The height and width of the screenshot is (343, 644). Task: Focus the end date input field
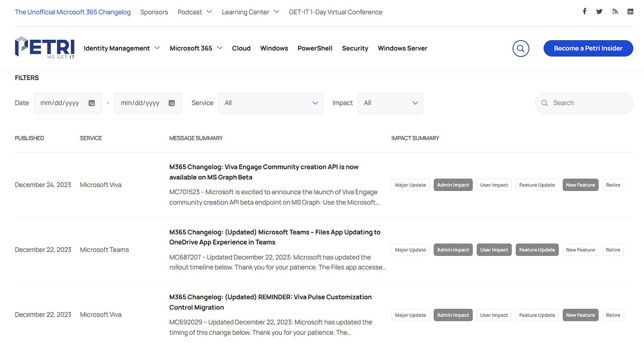point(148,103)
